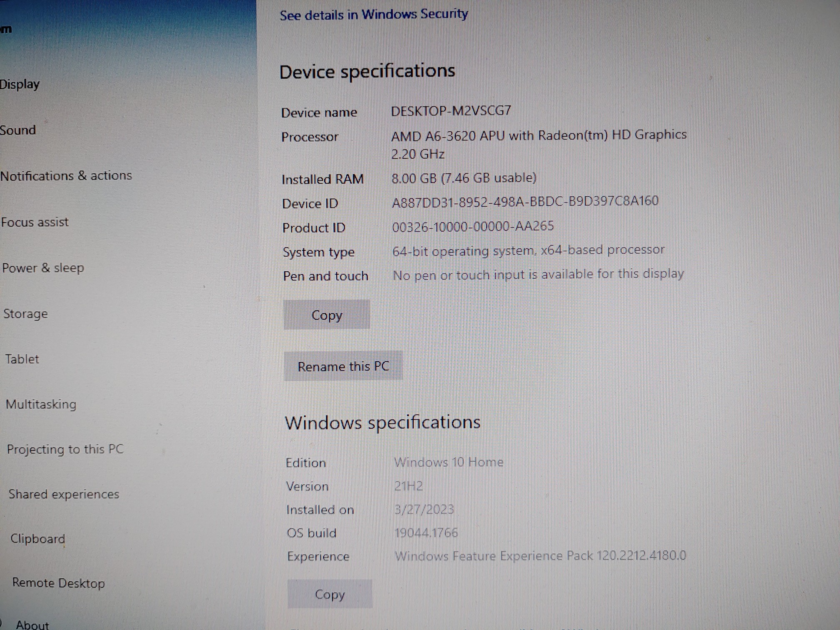The width and height of the screenshot is (840, 630).
Task: Click the Edition label
Action: click(306, 463)
